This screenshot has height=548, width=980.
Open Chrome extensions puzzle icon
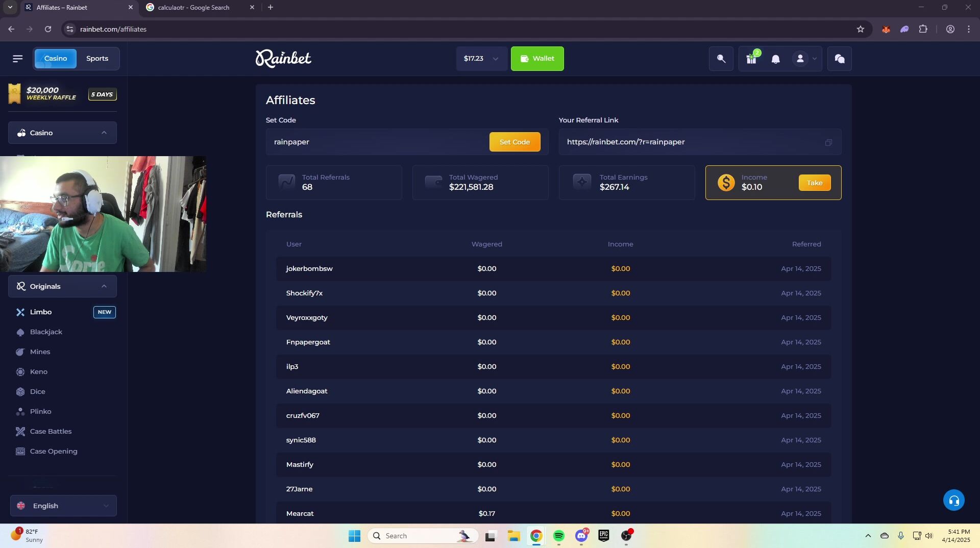(x=923, y=29)
